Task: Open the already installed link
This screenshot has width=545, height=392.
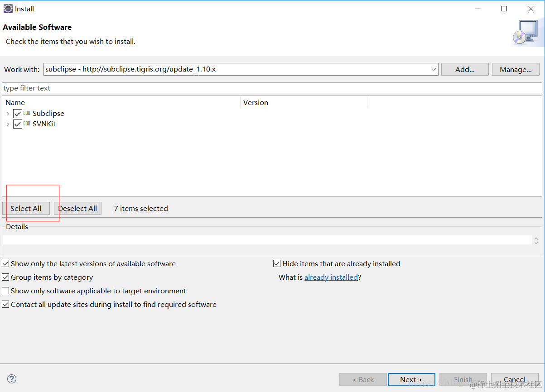Action: (x=331, y=277)
